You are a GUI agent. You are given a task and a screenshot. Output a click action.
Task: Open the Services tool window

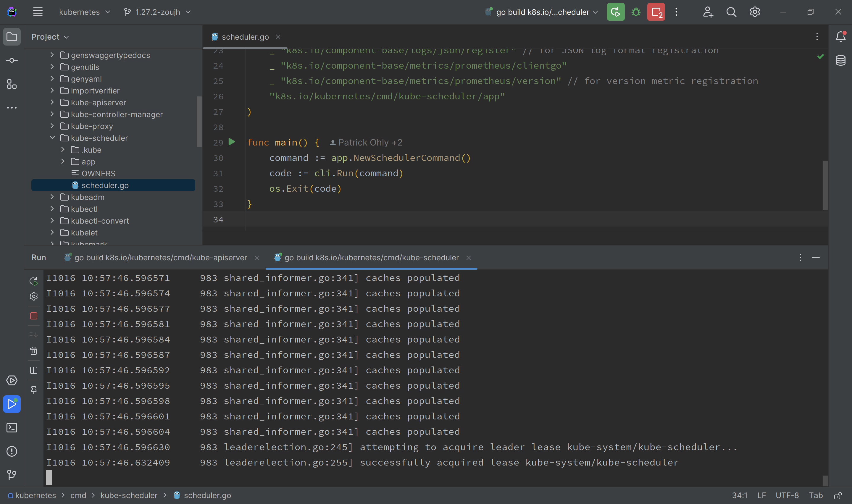pos(12,380)
